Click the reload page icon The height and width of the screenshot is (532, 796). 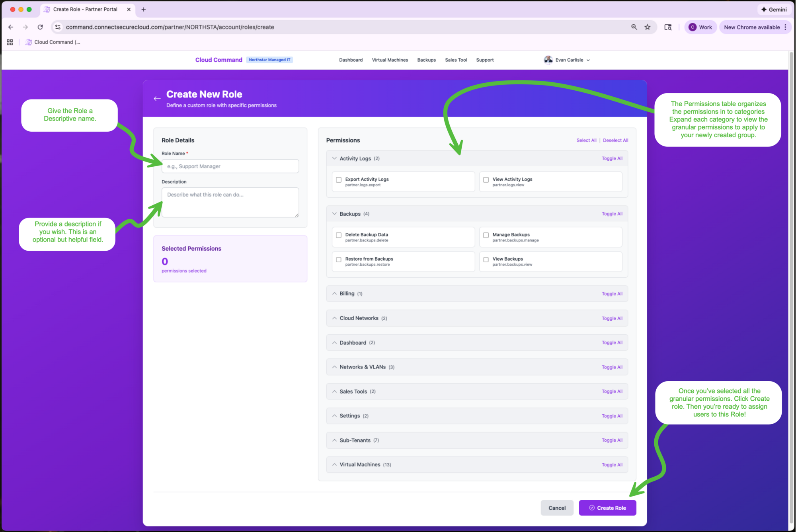(40, 27)
